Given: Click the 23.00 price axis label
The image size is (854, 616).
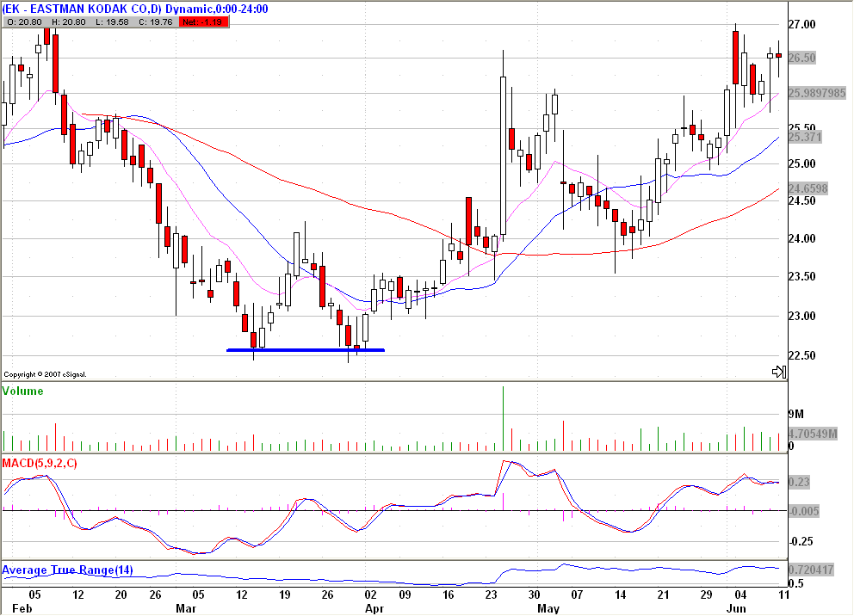Looking at the screenshot, I should click(801, 316).
